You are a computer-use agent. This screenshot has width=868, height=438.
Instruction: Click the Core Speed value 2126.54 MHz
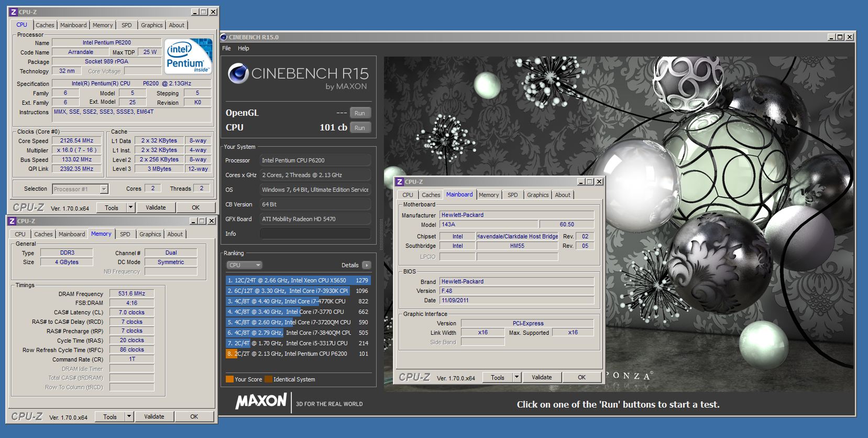click(77, 140)
